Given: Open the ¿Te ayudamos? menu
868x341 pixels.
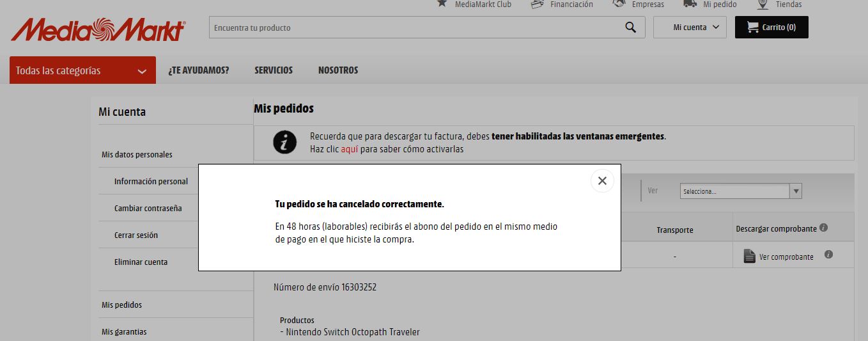Looking at the screenshot, I should click(199, 70).
